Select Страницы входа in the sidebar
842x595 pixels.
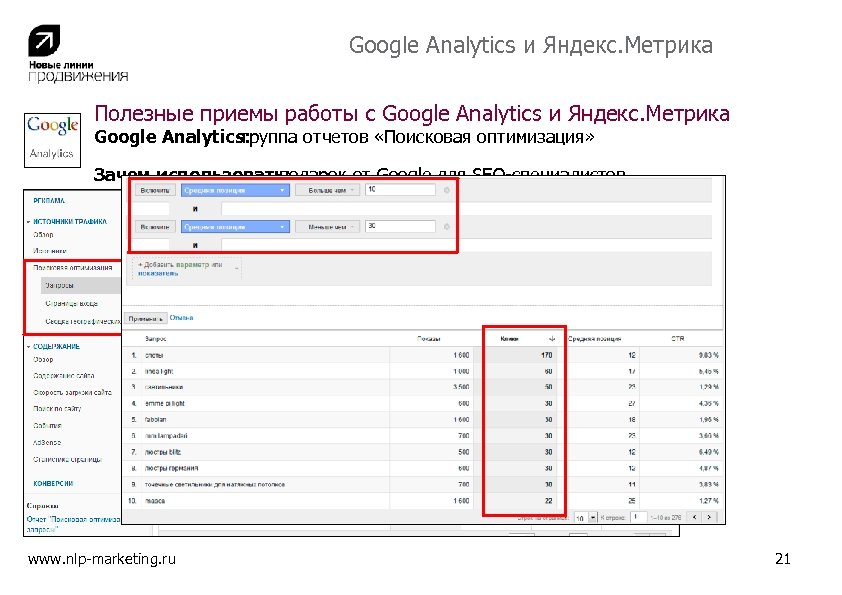(71, 303)
